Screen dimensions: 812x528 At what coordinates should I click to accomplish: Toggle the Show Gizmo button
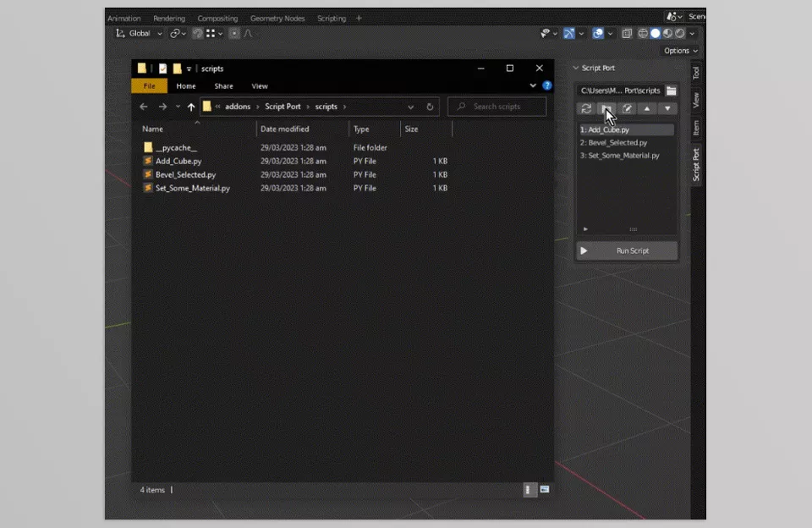pos(569,33)
